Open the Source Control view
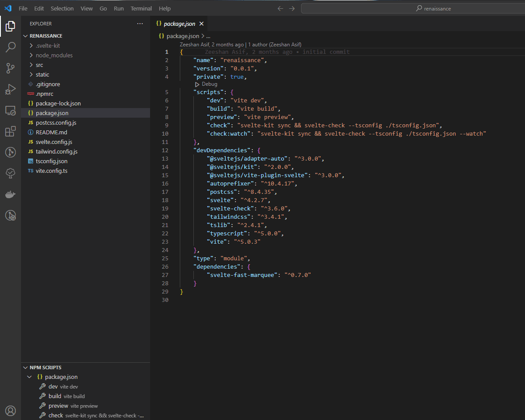This screenshot has width=525, height=420. pos(10,68)
